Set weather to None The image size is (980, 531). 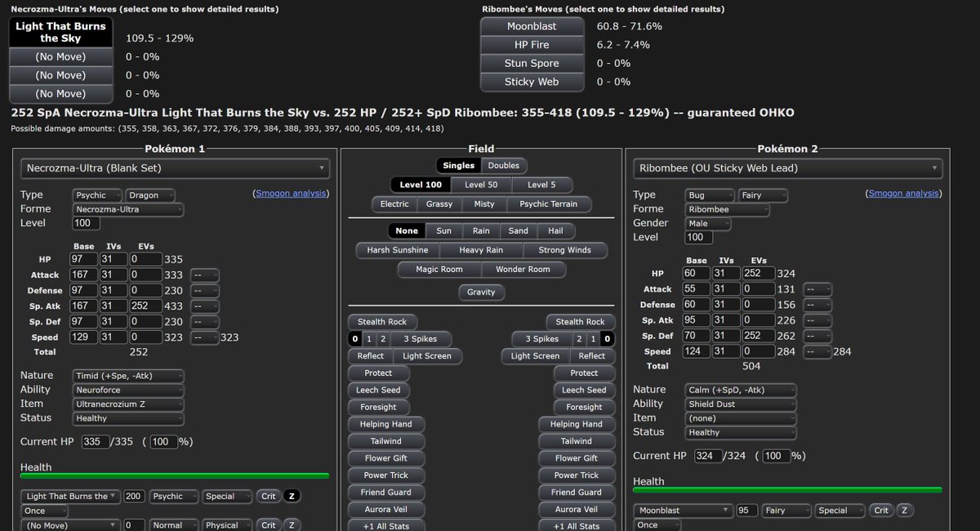pyautogui.click(x=407, y=231)
